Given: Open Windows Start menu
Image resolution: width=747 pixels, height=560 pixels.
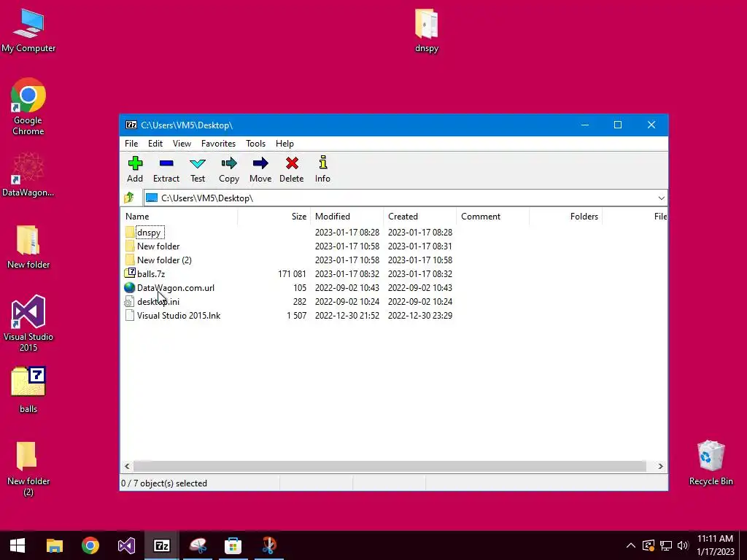Looking at the screenshot, I should click(x=18, y=545).
